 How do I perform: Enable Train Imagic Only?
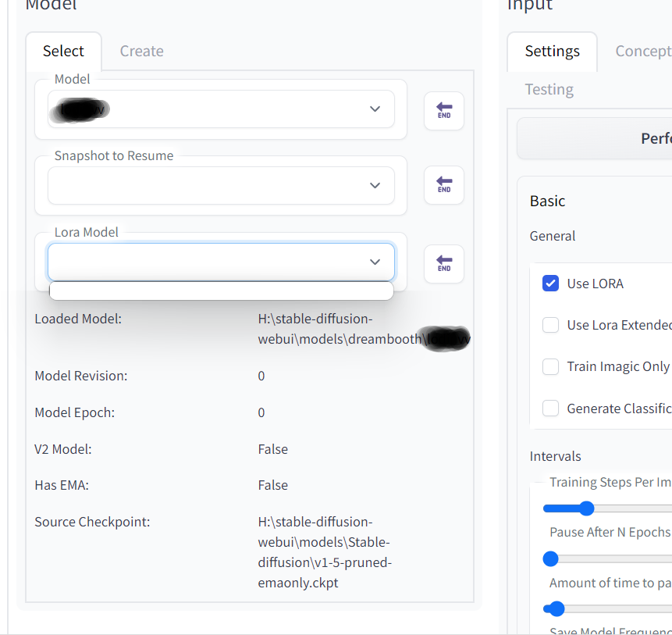551,366
